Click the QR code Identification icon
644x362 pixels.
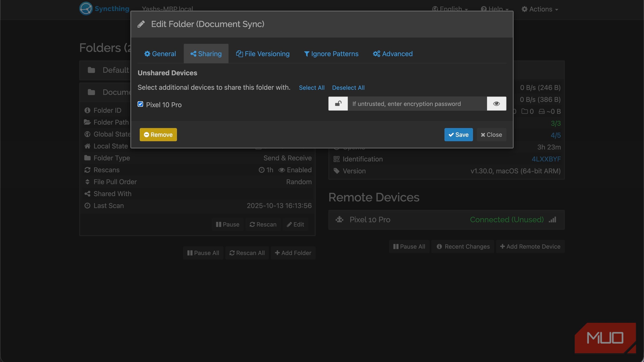tap(336, 159)
